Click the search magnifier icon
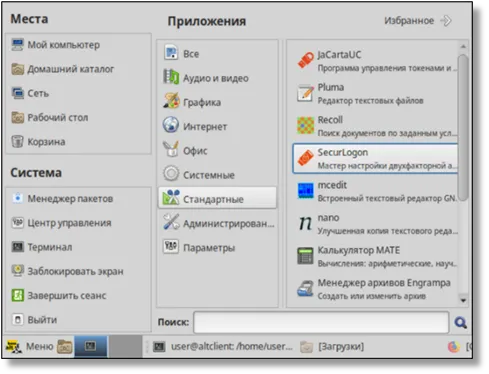The width and height of the screenshot is (489, 374). tap(460, 322)
